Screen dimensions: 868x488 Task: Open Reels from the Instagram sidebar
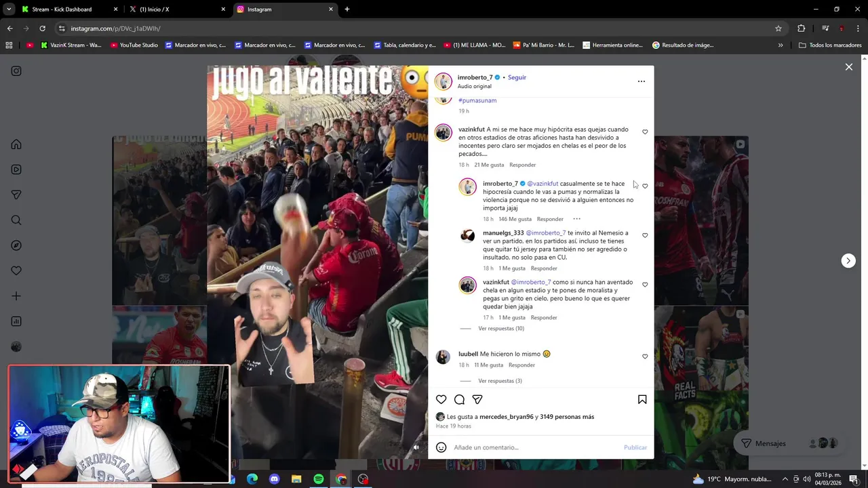tap(16, 169)
